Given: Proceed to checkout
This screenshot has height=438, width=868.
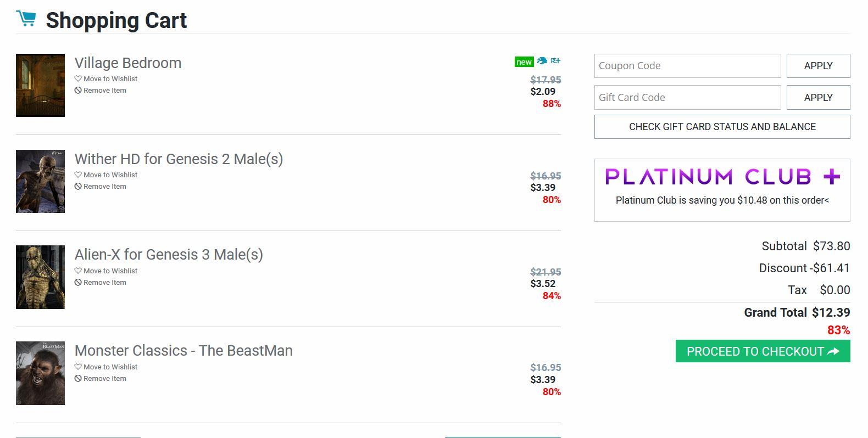Looking at the screenshot, I should coord(763,351).
